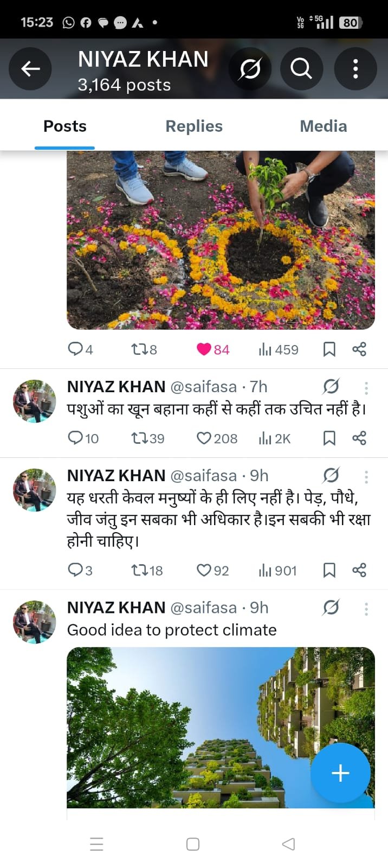Bookmark the flower planting photo post
This screenshot has height=868, width=388.
click(329, 349)
